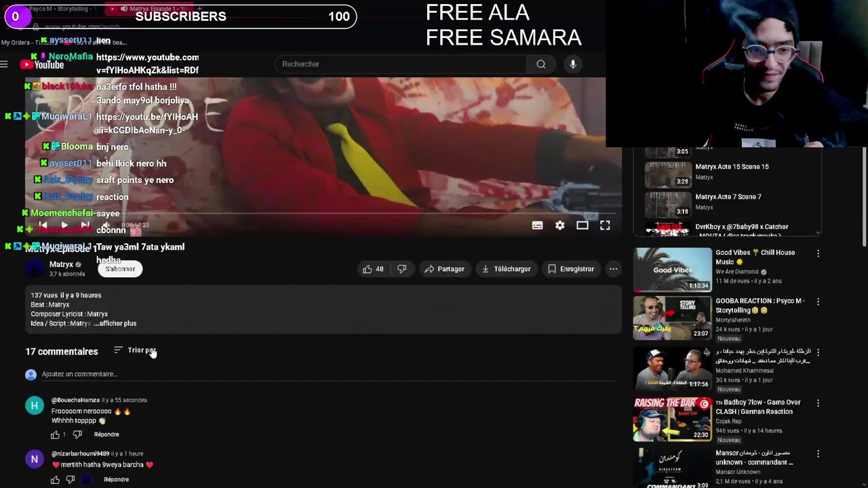
Task: Open @nizarbarhoumi9489's avatar
Action: coord(35,460)
